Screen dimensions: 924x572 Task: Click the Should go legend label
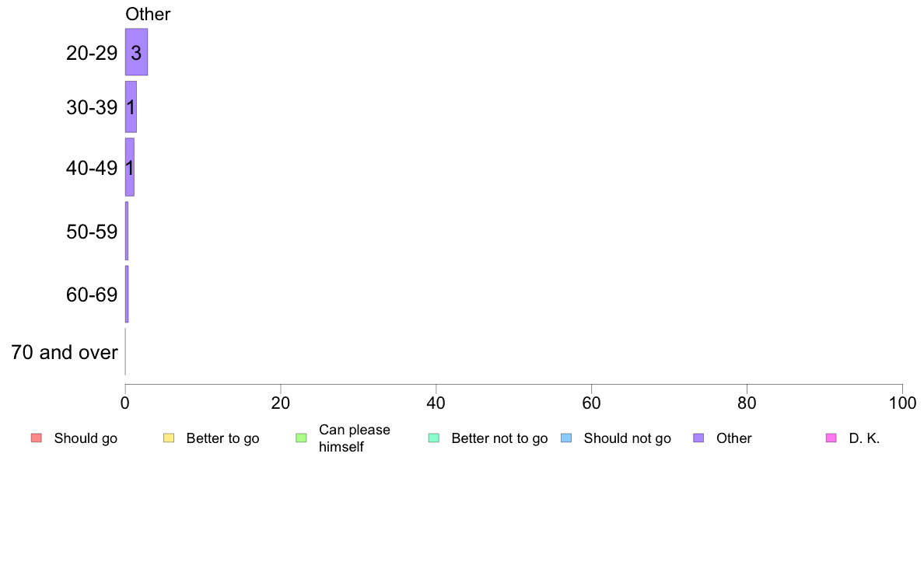coord(86,438)
